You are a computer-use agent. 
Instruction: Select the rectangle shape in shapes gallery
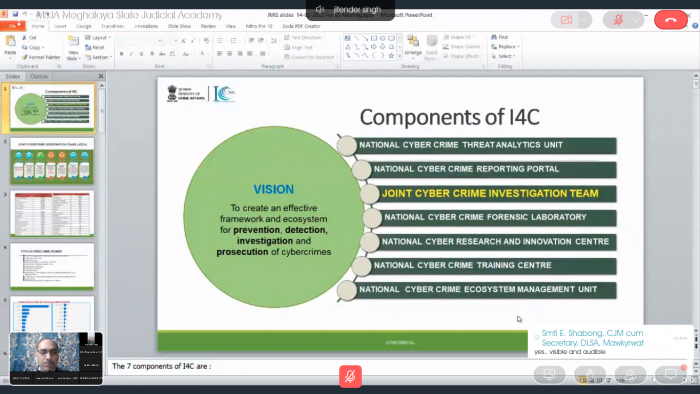pyautogui.click(x=374, y=38)
